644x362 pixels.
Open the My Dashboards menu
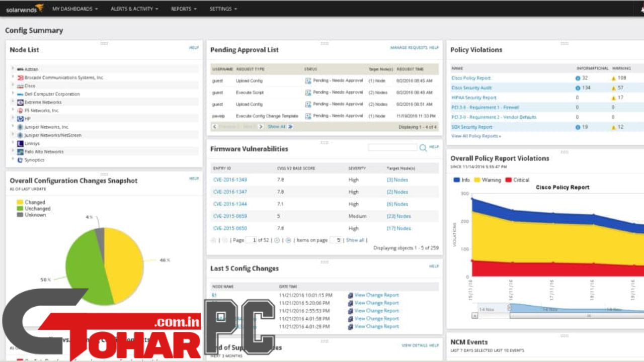point(75,9)
